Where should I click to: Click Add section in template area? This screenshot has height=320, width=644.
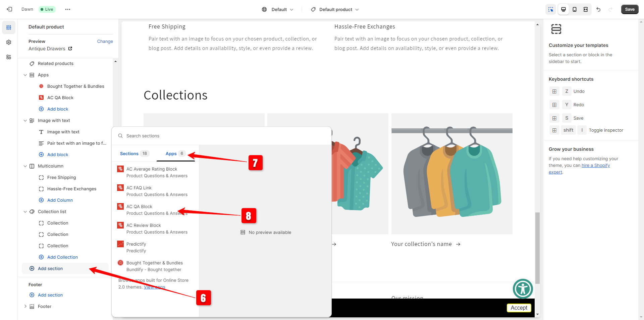point(65,269)
